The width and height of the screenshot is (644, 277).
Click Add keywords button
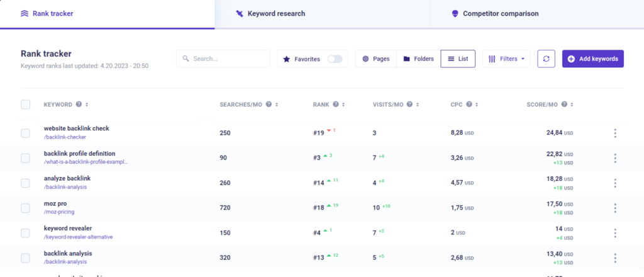[x=593, y=59]
